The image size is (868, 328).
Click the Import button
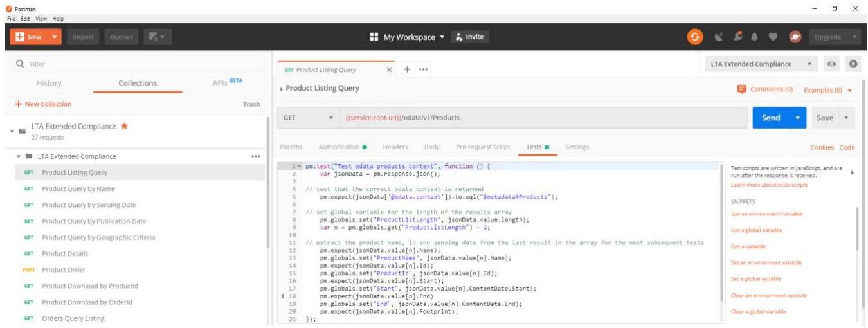pos(83,37)
